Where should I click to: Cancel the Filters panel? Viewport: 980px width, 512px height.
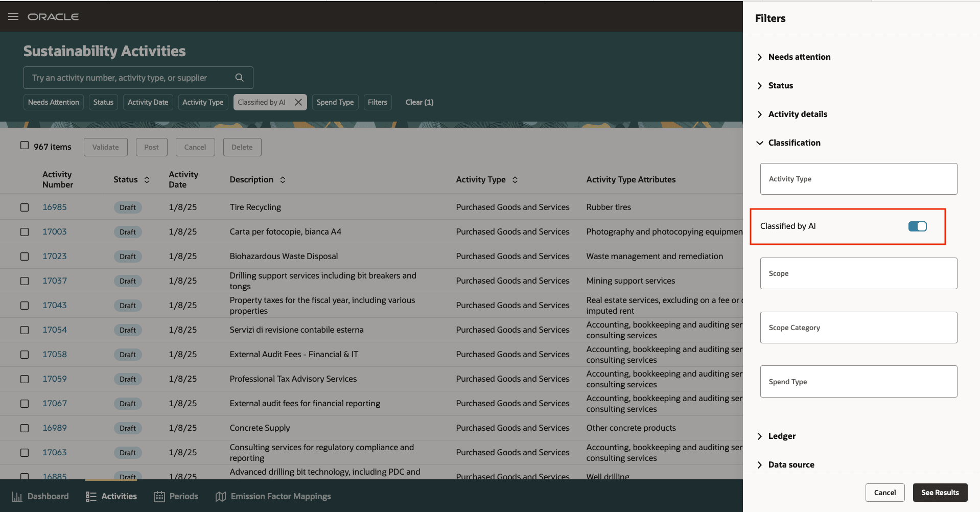coord(885,493)
